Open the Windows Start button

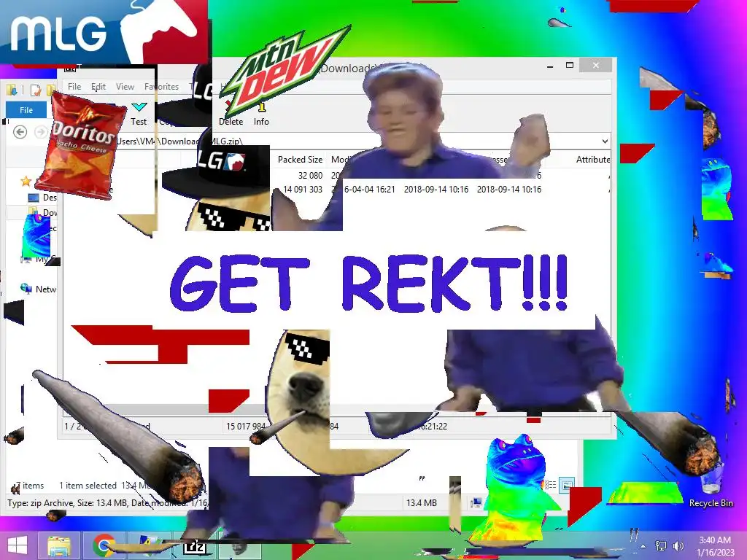[18, 545]
